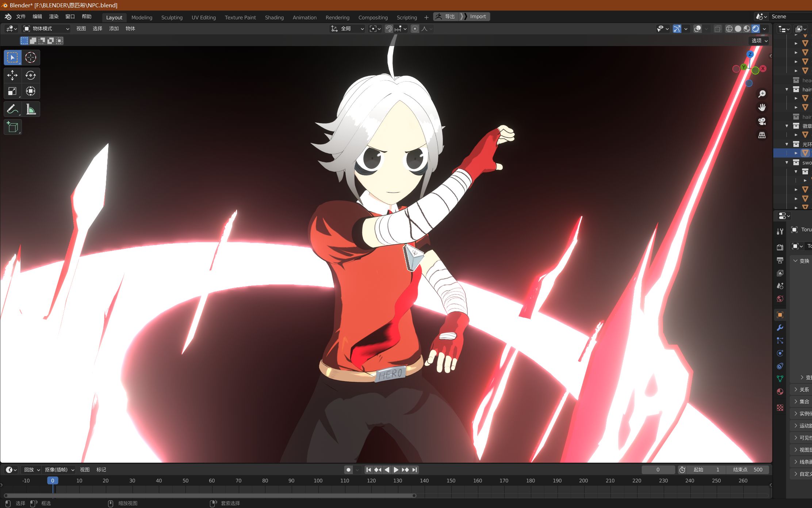Click the Layout workspace tab
This screenshot has width=812, height=508.
coord(114,16)
